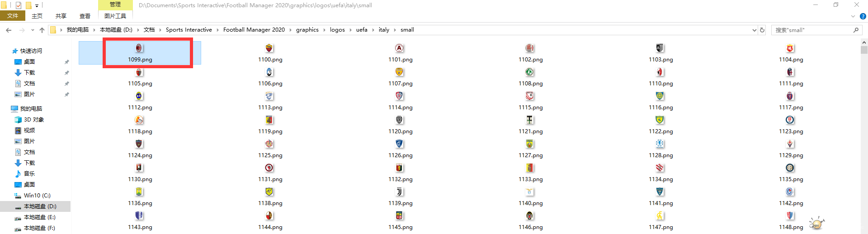Select the 1106.png logo icon
This screenshot has height=234, width=868.
click(269, 72)
